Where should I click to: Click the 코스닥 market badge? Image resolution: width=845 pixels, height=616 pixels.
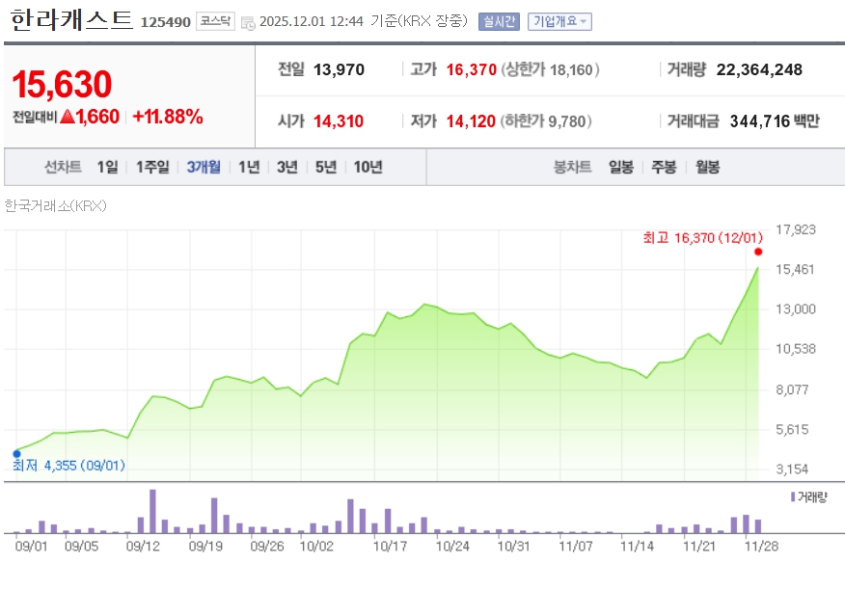click(x=214, y=21)
